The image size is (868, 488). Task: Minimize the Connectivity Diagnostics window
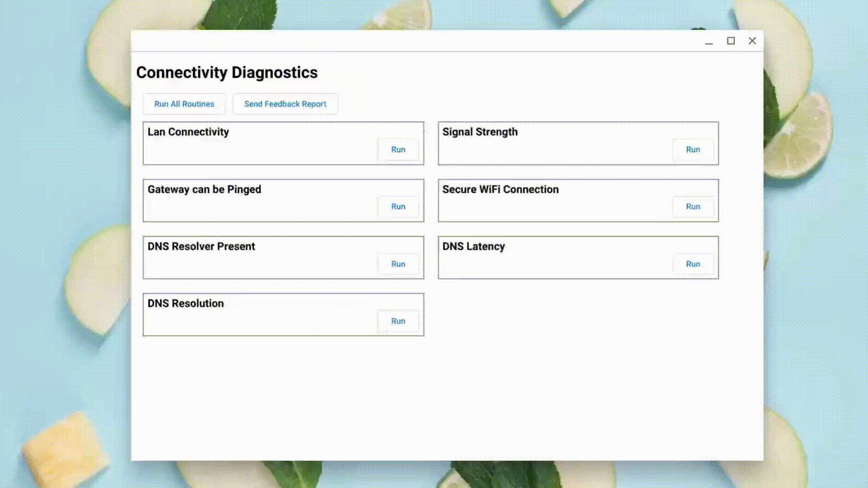click(x=709, y=41)
